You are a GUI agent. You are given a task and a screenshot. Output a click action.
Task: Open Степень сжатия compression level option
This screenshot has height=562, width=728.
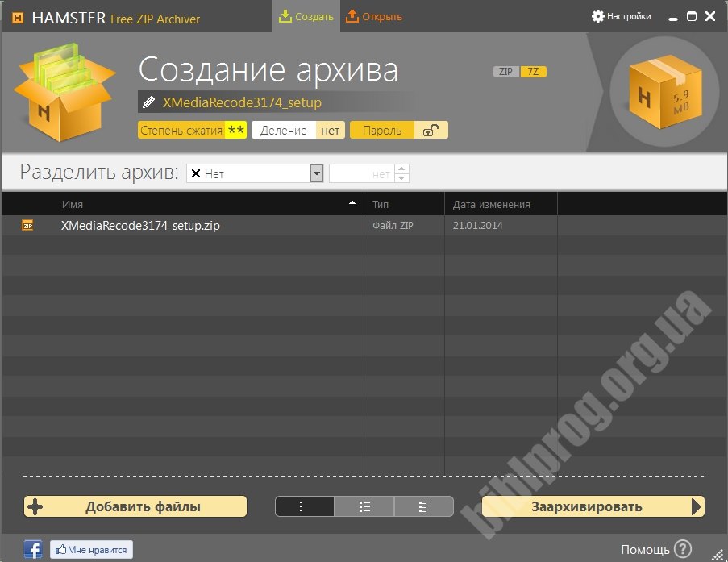click(192, 130)
